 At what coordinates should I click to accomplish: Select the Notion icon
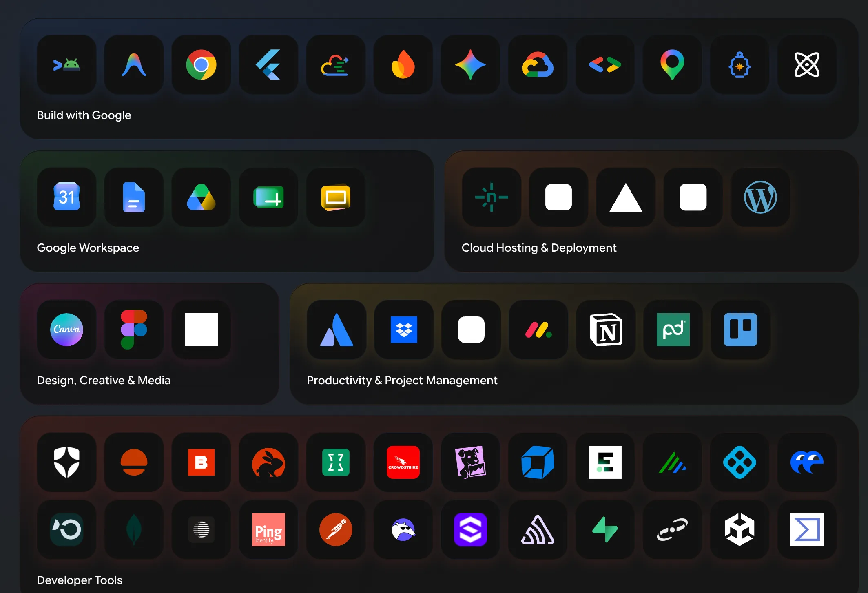click(606, 330)
